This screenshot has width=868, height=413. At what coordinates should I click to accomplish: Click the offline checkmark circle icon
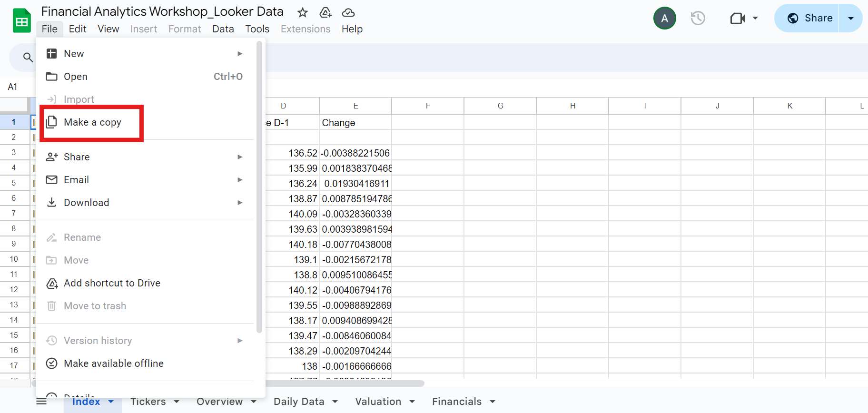pos(51,364)
